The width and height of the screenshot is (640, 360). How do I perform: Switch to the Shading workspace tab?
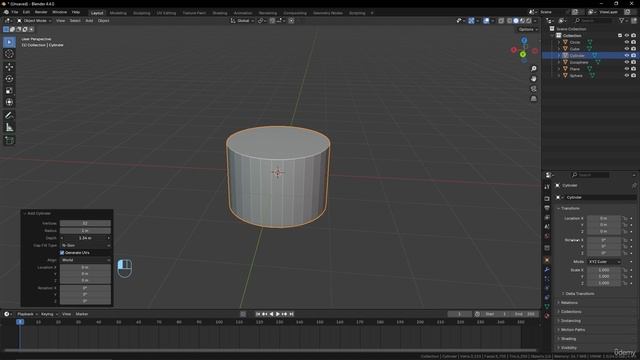click(220, 13)
